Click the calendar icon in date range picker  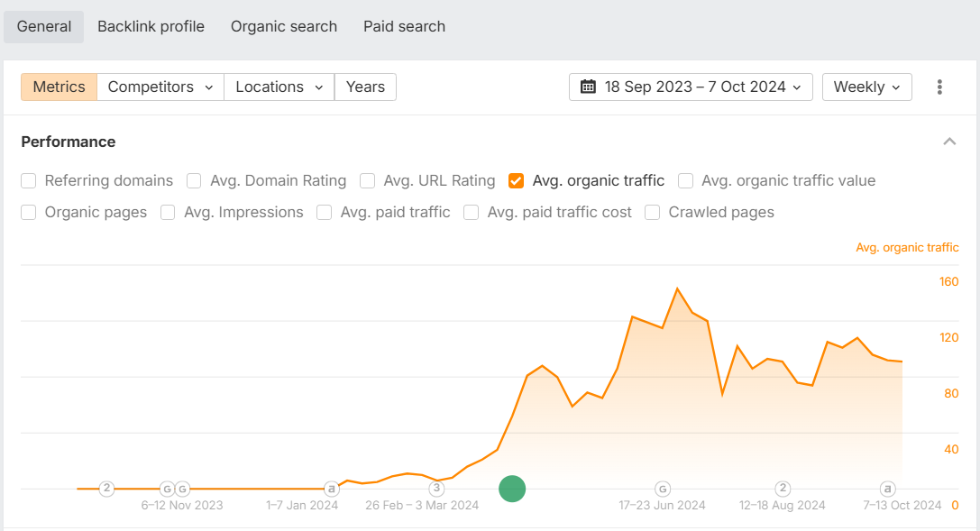click(589, 87)
